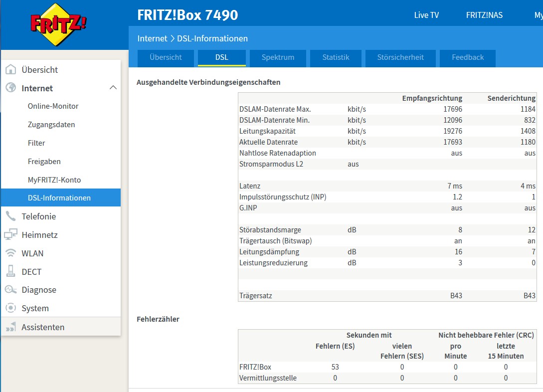543x392 pixels.
Task: Click the Störabstandsmarge row label
Action: click(270, 230)
